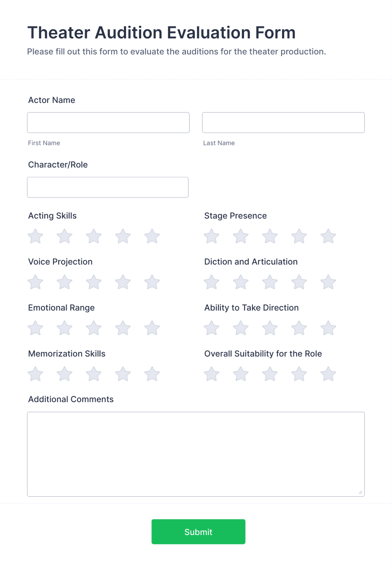Viewport: 392px width, 565px height.
Task: Click into the First Name field
Action: [x=108, y=122]
